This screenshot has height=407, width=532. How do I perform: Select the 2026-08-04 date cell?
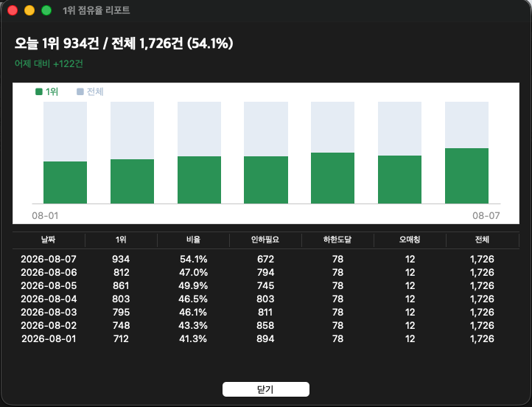[x=49, y=299]
